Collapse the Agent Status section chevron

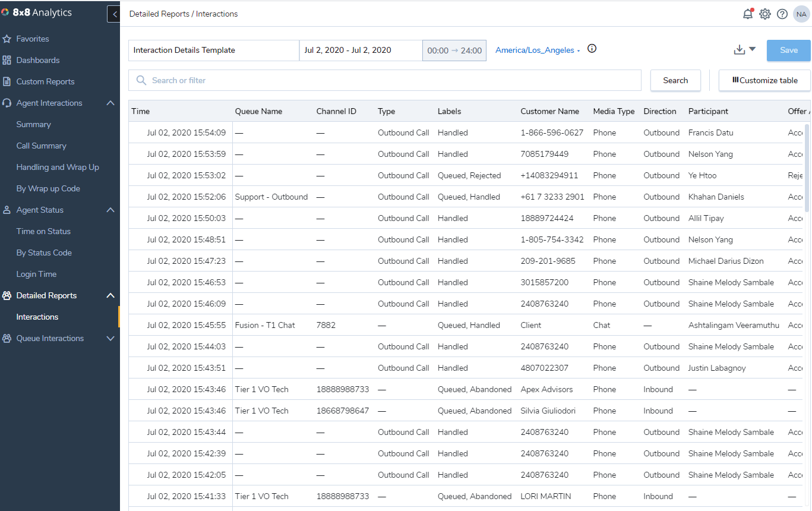coord(110,210)
